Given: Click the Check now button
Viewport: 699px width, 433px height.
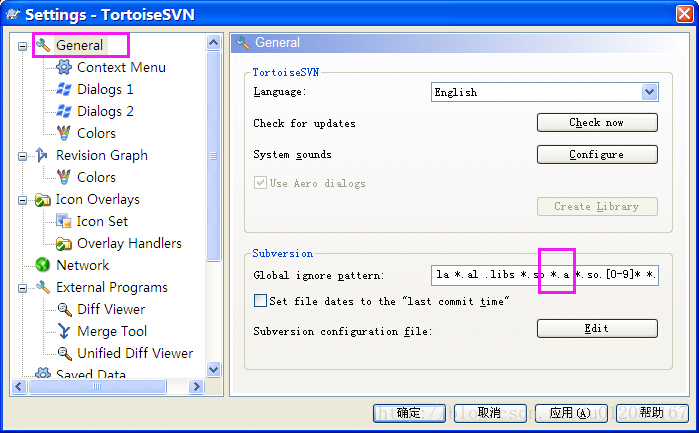Looking at the screenshot, I should point(597,123).
